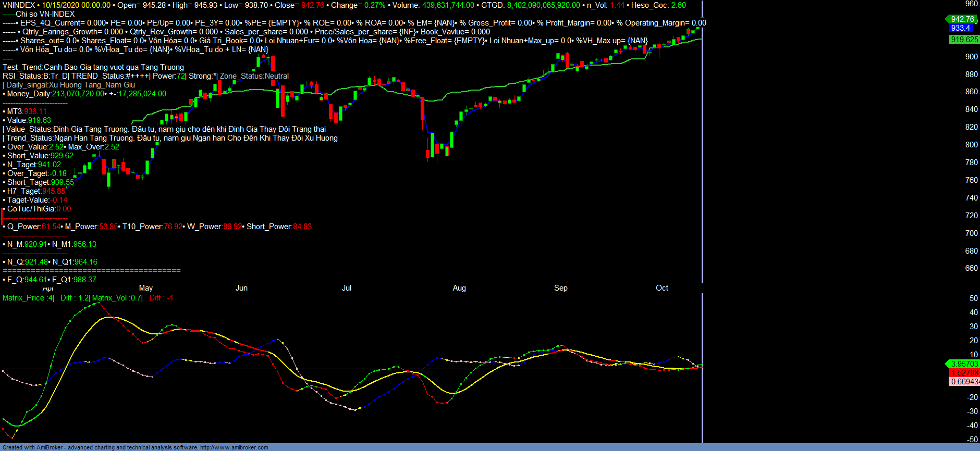Viewport: 980px width, 451px height.
Task: Click the Matrix_Vol label in lower pane
Action: [109, 298]
